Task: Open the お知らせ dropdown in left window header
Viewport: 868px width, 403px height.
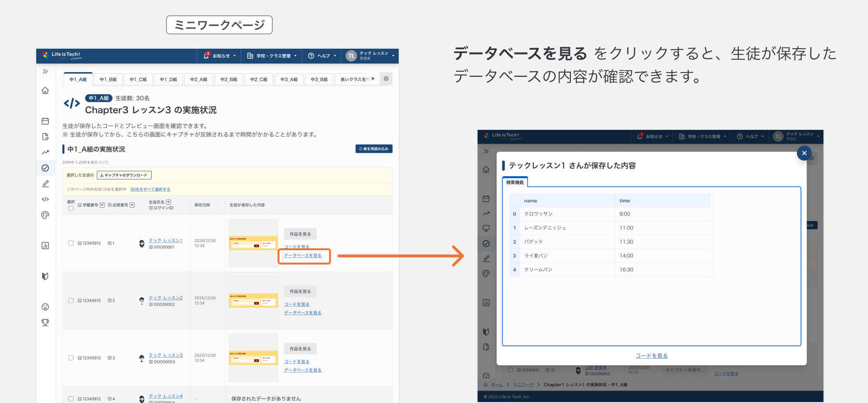Action: 219,56
